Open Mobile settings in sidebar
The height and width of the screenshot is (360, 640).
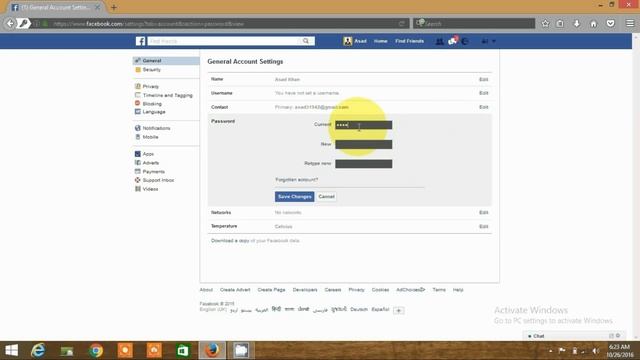point(150,137)
